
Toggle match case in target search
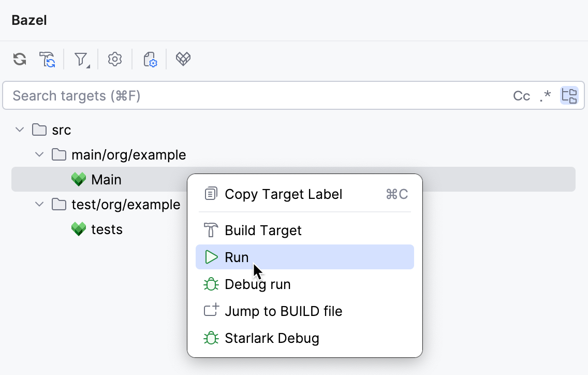click(x=521, y=95)
